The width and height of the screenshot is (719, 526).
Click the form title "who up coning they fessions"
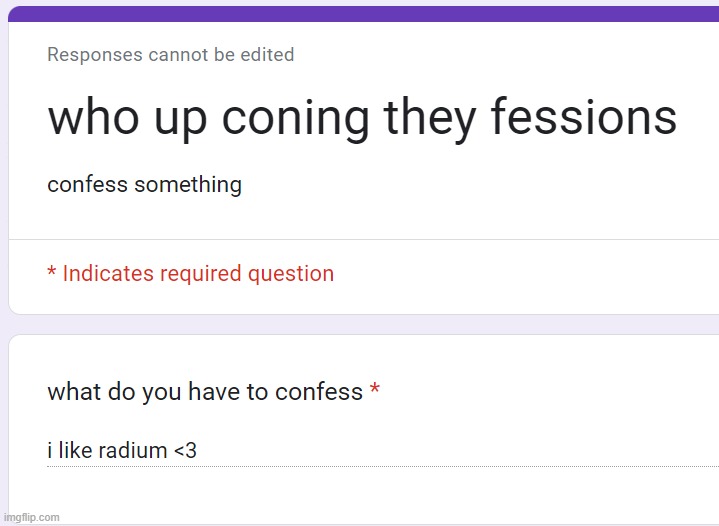pos(362,119)
